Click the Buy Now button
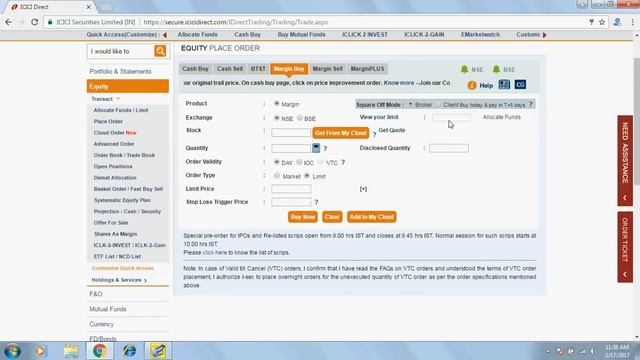The width and height of the screenshot is (640, 360). pyautogui.click(x=302, y=217)
